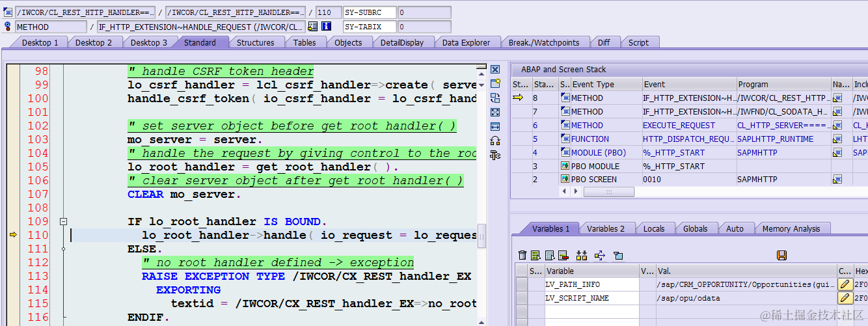Delete variables with the trash can icon
The height and width of the screenshot is (326, 868).
[522, 255]
